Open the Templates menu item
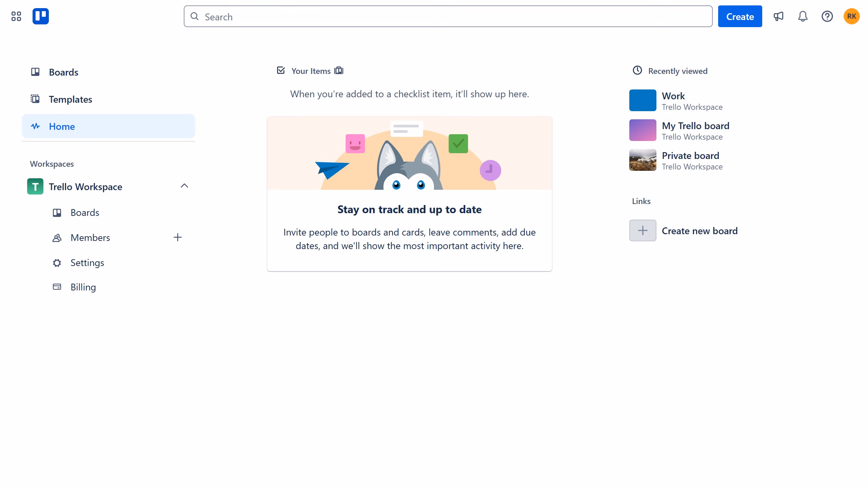Image resolution: width=868 pixels, height=488 pixels. pyautogui.click(x=108, y=99)
